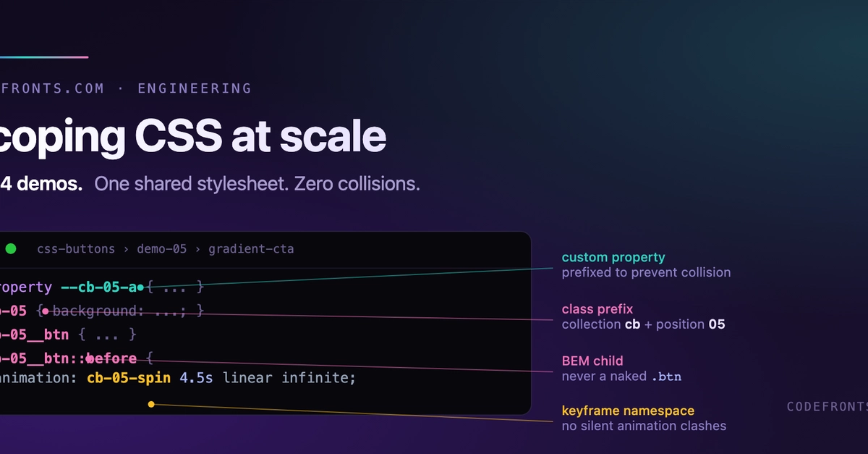
Task: Click the 'custom property' annotation label
Action: click(613, 257)
